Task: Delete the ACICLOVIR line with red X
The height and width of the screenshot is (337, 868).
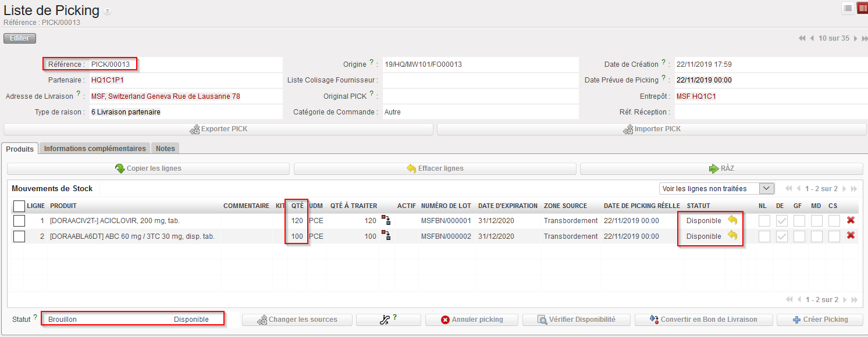Action: (851, 220)
